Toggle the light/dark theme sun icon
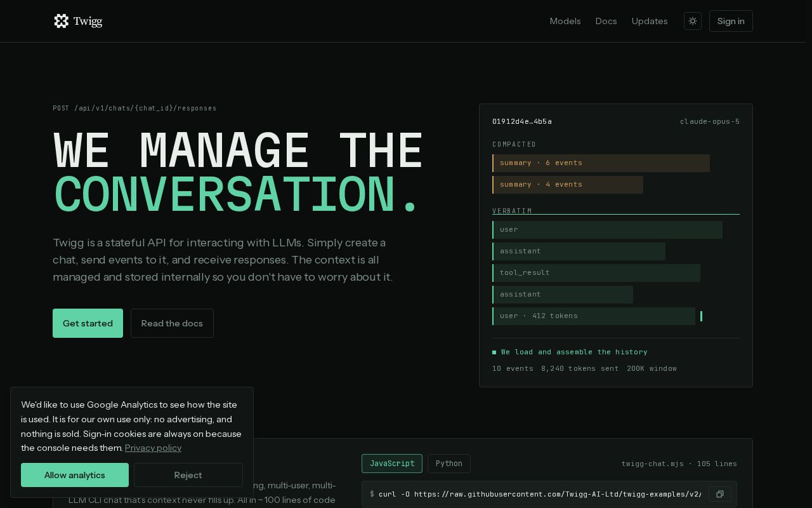 click(693, 21)
